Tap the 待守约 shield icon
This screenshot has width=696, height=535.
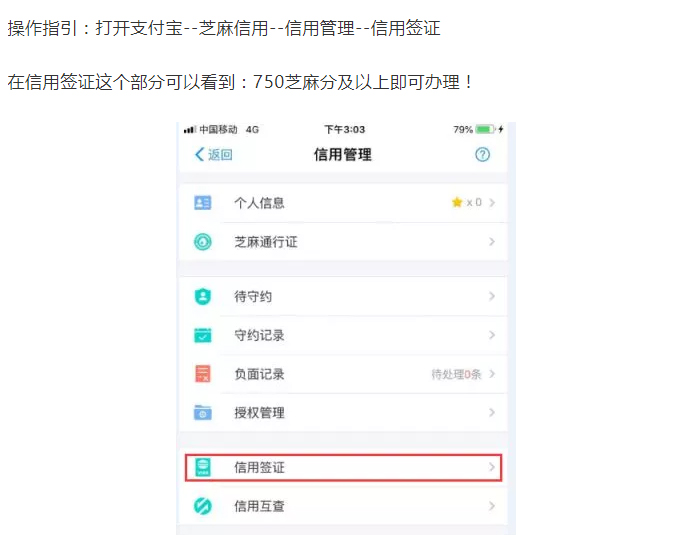203,297
